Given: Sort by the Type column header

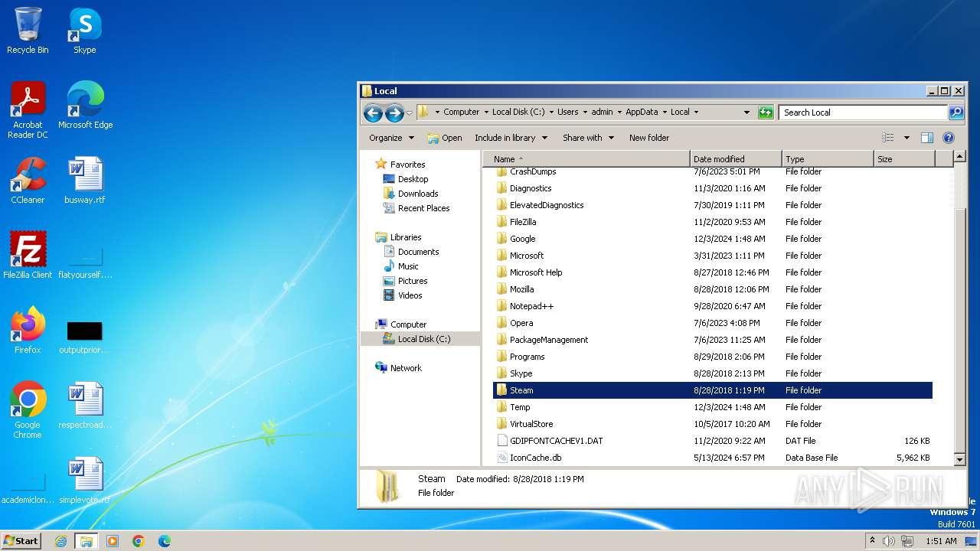Looking at the screenshot, I should coord(828,159).
